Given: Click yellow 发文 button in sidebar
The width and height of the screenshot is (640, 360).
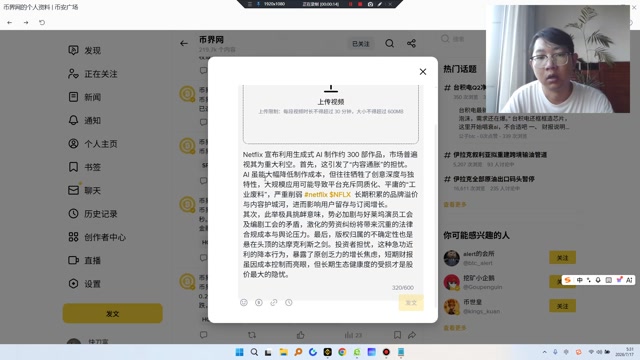Looking at the screenshot, I should pyautogui.click(x=113, y=313).
